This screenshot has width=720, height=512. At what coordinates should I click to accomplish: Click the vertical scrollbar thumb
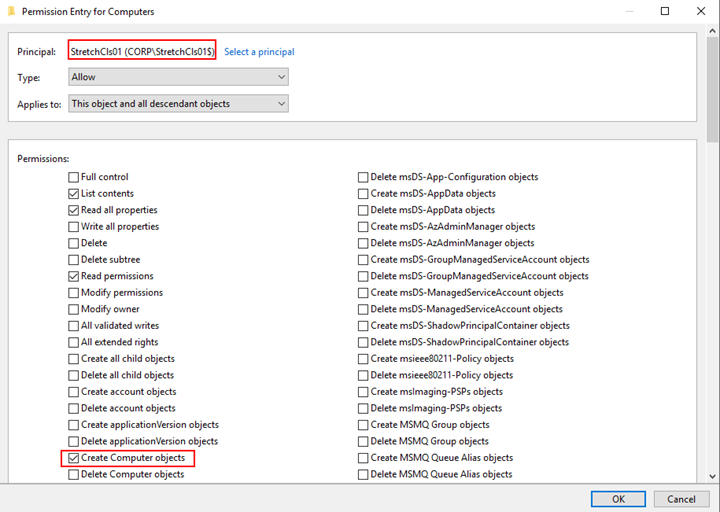pyautogui.click(x=713, y=90)
